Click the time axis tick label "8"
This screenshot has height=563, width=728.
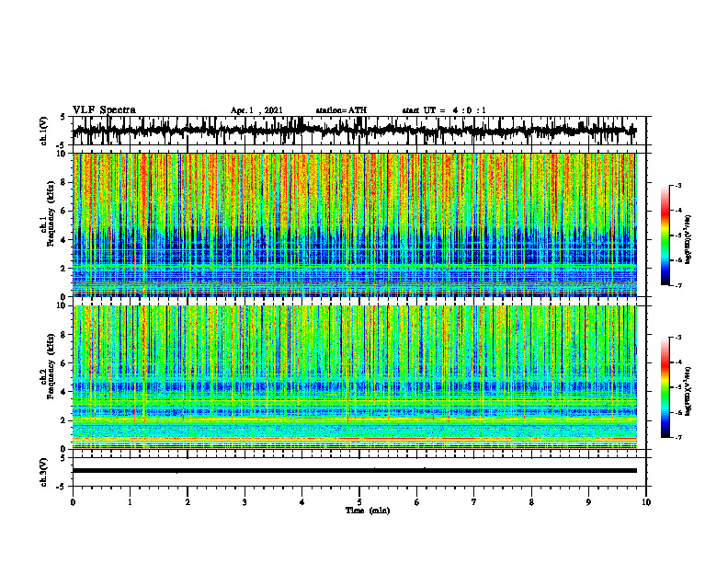[531, 502]
